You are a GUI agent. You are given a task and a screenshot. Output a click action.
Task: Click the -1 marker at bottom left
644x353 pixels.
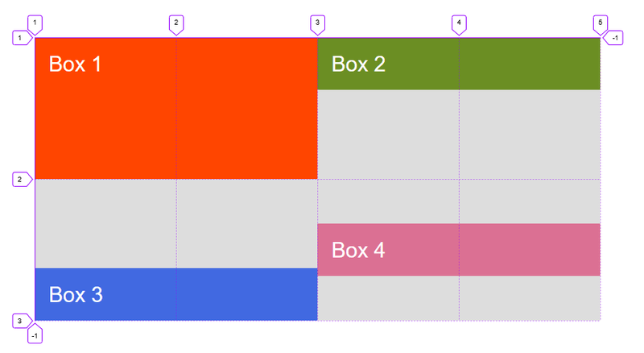(35, 334)
